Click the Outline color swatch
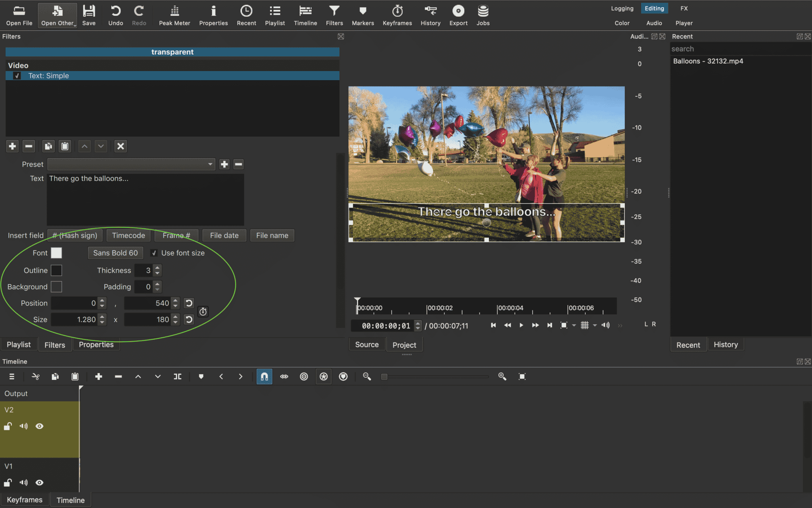 [57, 270]
